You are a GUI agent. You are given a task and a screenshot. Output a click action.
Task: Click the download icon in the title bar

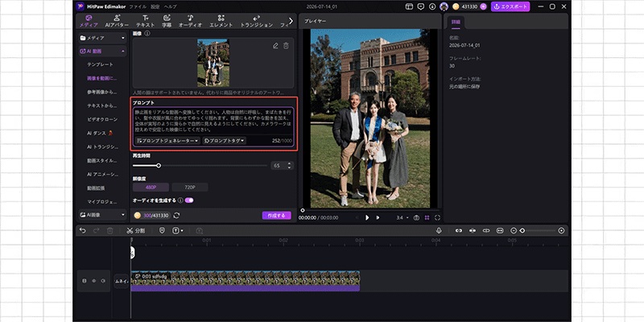coord(432,6)
